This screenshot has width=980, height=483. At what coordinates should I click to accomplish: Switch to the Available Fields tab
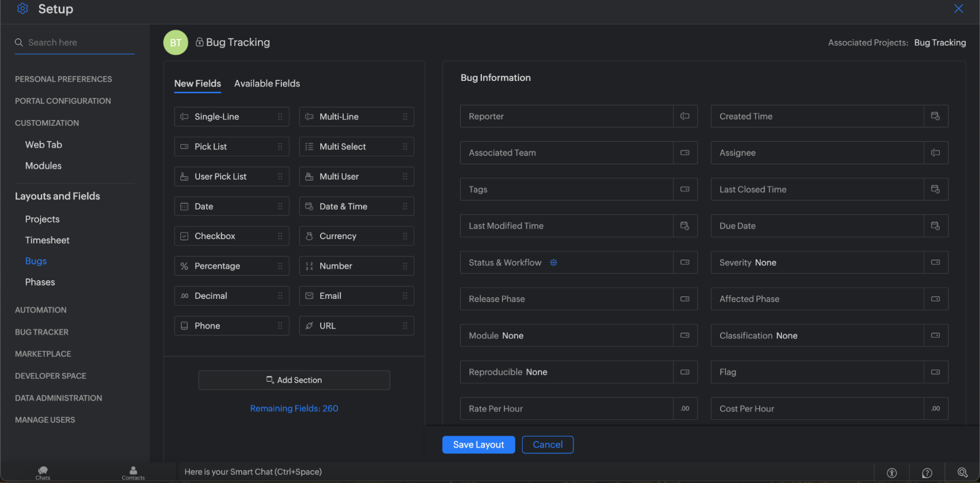point(267,84)
